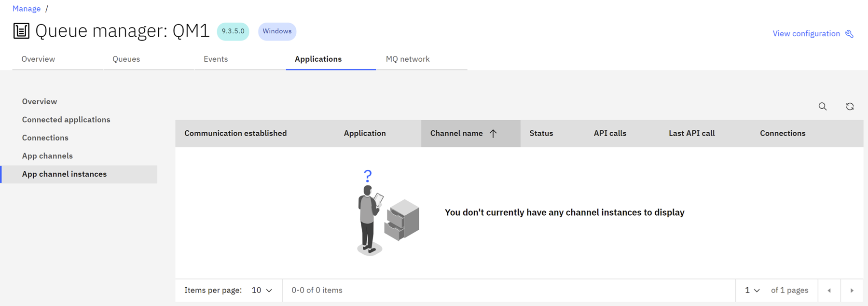
Task: Refresh the channel instances table
Action: point(850,107)
